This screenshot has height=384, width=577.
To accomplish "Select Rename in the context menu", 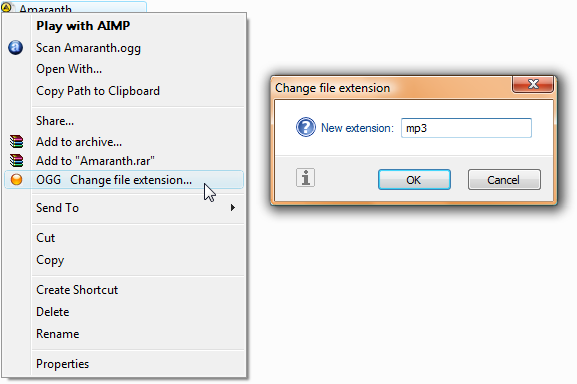I will point(58,334).
